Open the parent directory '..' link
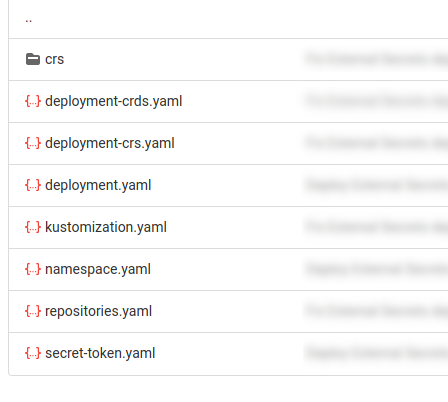Image resolution: width=448 pixels, height=402 pixels. [x=29, y=20]
